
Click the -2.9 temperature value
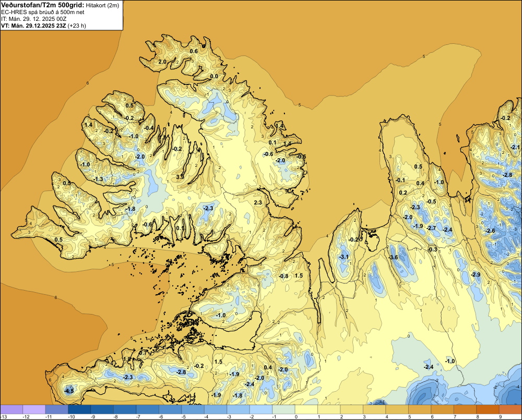click(476, 274)
